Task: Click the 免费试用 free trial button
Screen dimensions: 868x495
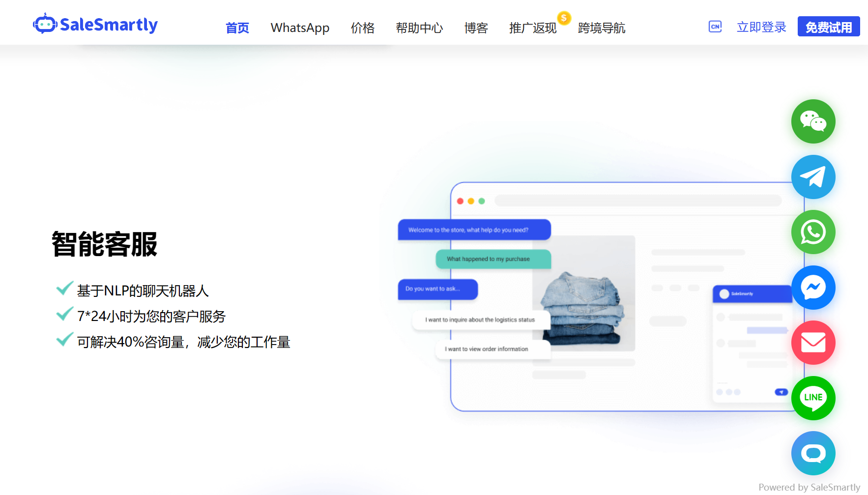Action: tap(829, 27)
